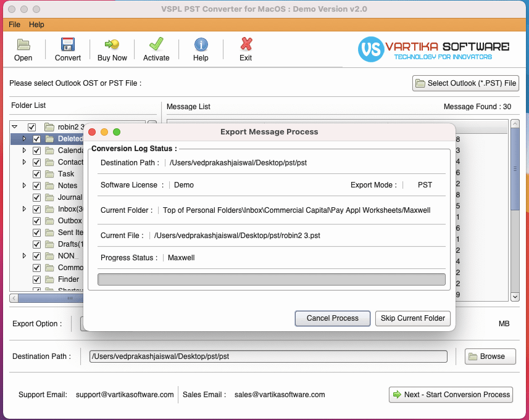This screenshot has width=529, height=420.
Task: Click folder icon beside Drafts
Action: (49, 244)
